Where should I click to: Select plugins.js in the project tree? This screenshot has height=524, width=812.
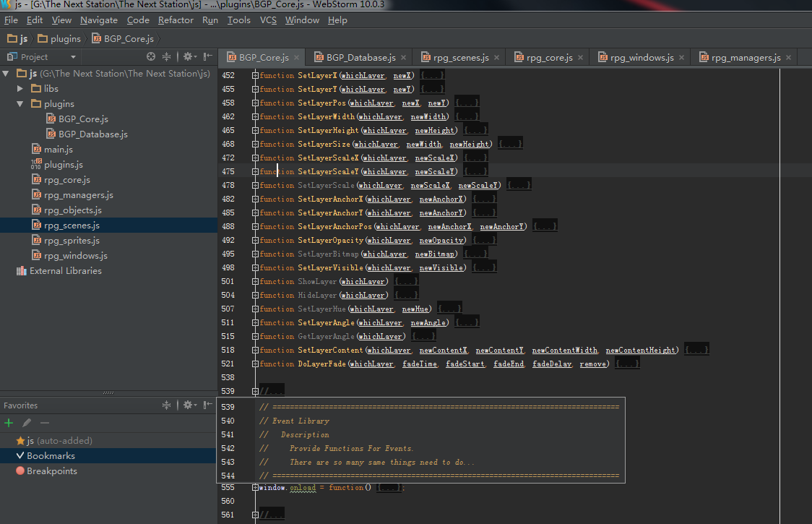[x=63, y=164]
